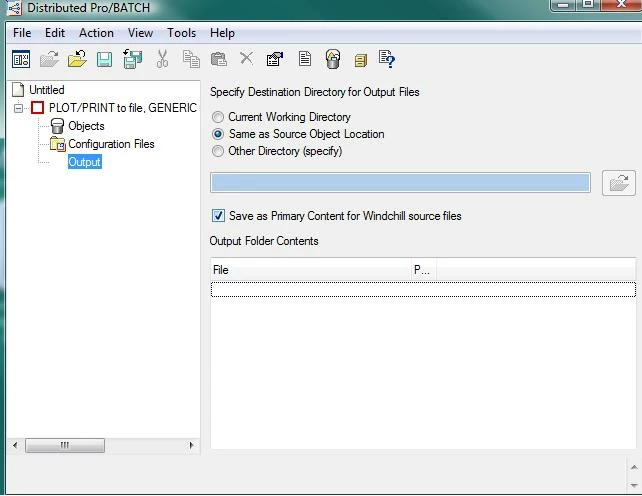
Task: Open the Tools menu
Action: (181, 33)
